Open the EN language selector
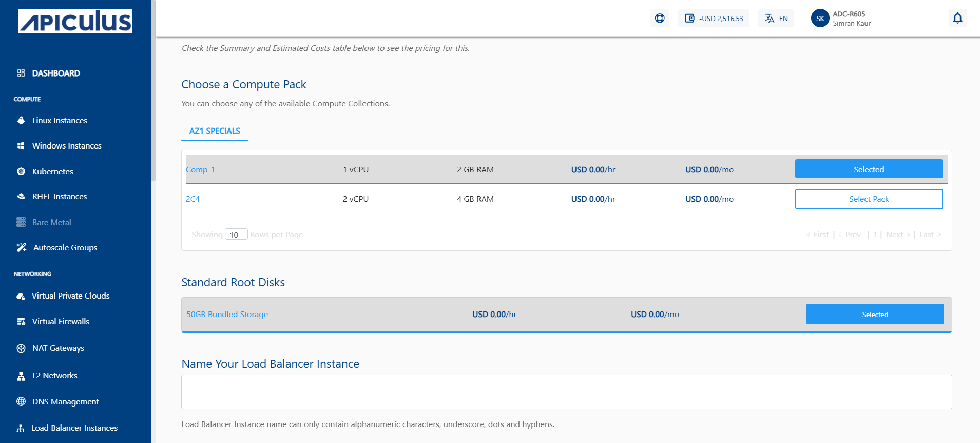 coord(776,19)
